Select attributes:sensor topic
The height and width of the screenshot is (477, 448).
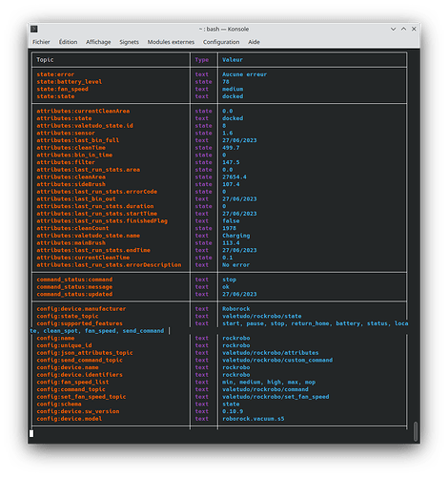[66, 133]
